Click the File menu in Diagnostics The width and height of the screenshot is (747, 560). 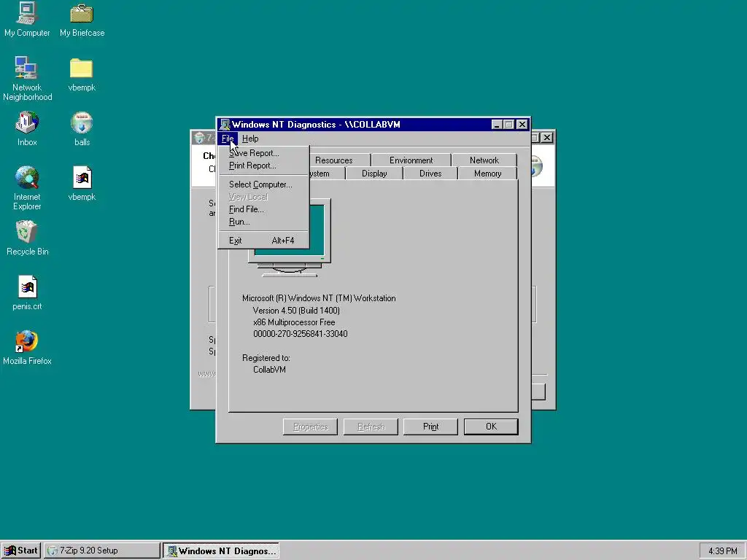(228, 139)
